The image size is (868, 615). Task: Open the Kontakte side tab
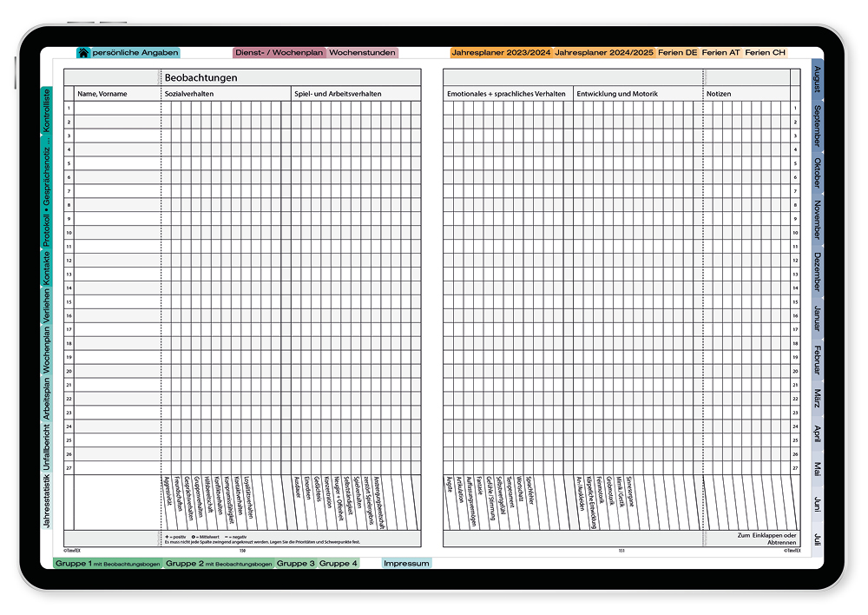pyautogui.click(x=47, y=268)
